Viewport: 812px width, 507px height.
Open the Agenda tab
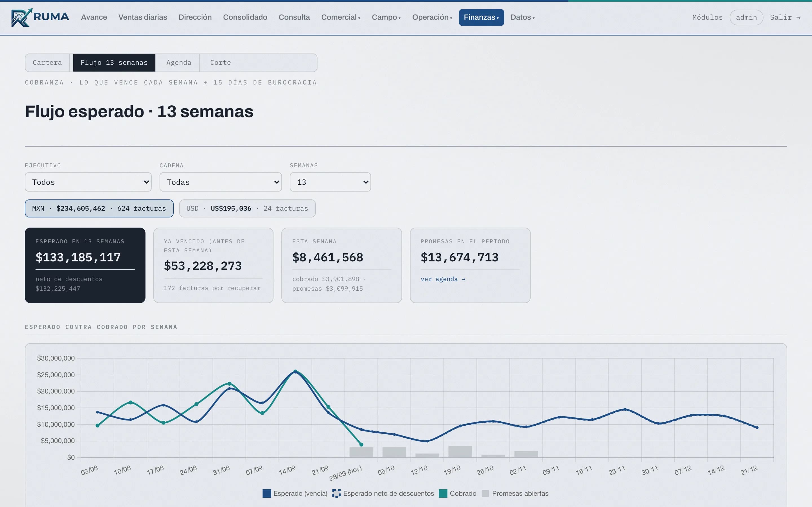[179, 63]
